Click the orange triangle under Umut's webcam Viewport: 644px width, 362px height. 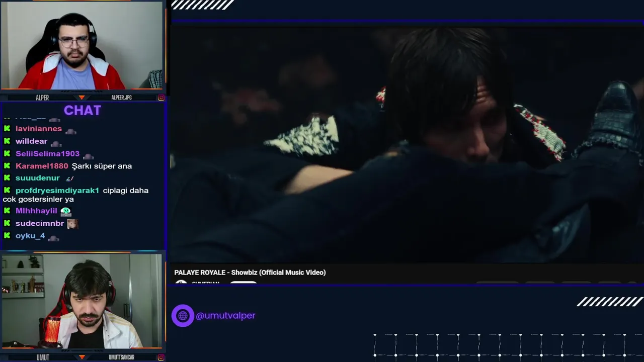pyautogui.click(x=82, y=357)
